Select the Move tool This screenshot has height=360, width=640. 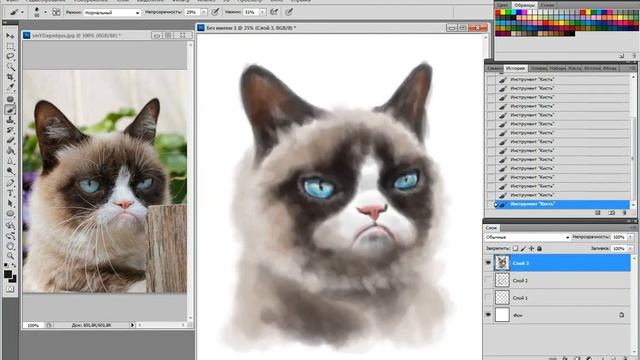coord(10,36)
